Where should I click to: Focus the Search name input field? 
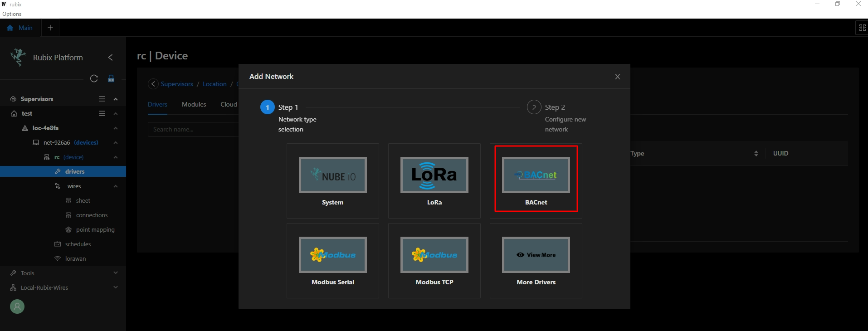pos(193,129)
